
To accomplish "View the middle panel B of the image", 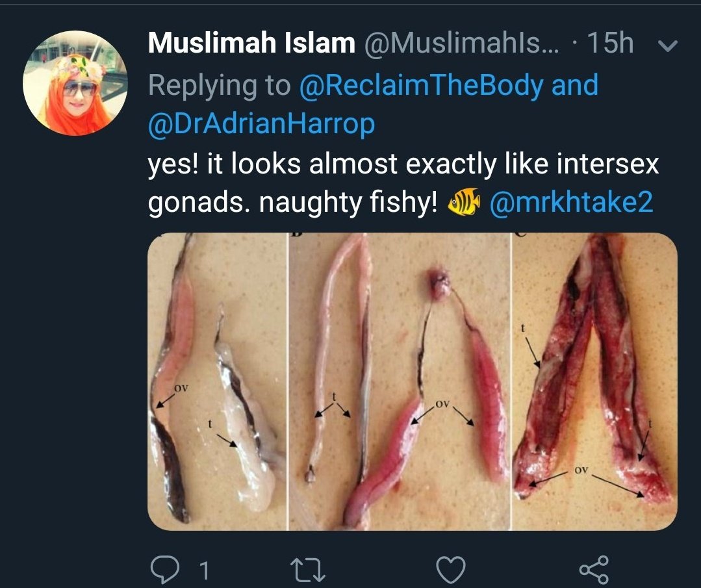I will click(400, 381).
